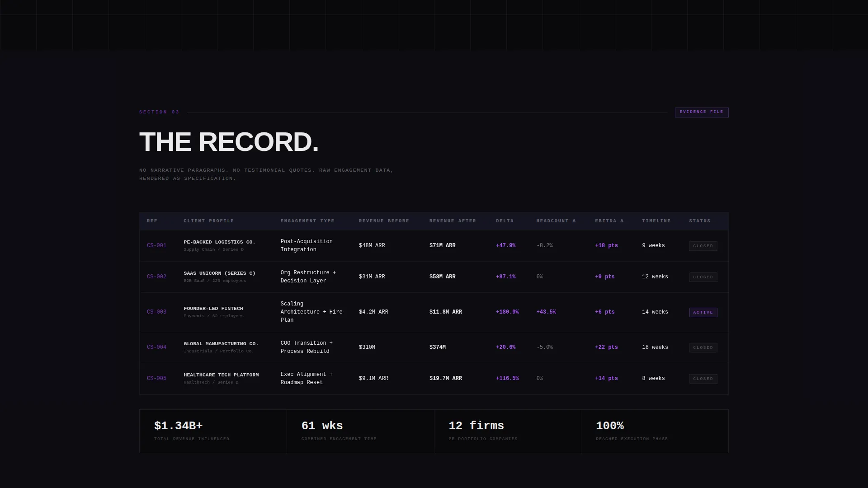Screen dimensions: 868x488
Task: Click CLOSED badge in Healthcare Tech row
Action: point(703,379)
